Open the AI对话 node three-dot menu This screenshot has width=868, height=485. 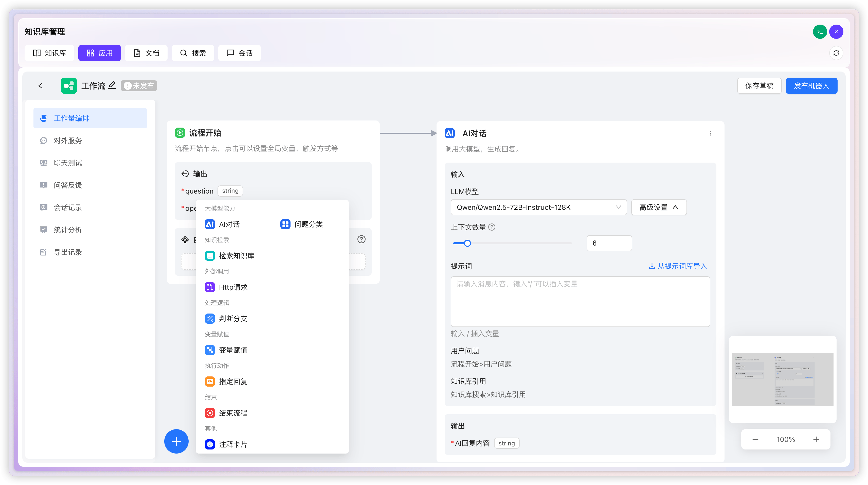710,133
